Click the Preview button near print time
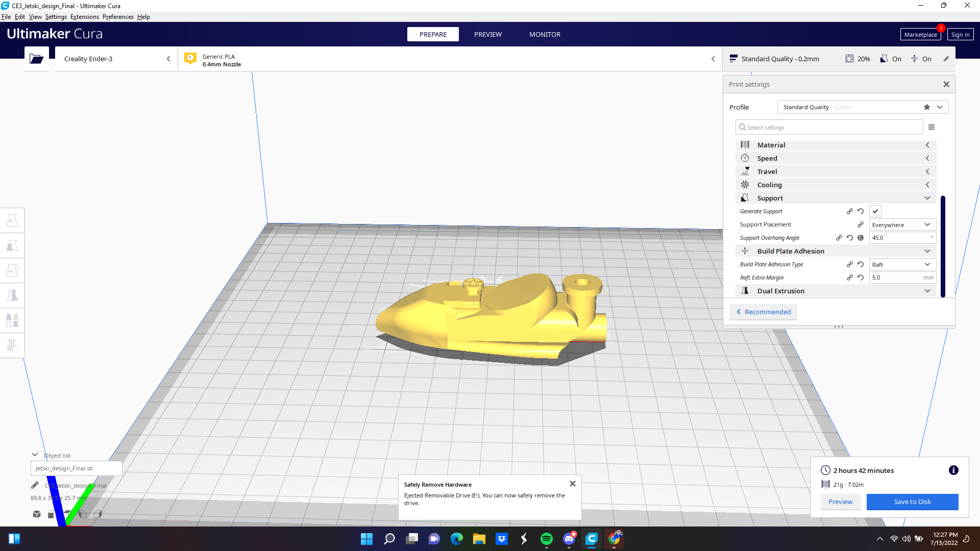Screen dimensions: 980x551 click(x=840, y=502)
